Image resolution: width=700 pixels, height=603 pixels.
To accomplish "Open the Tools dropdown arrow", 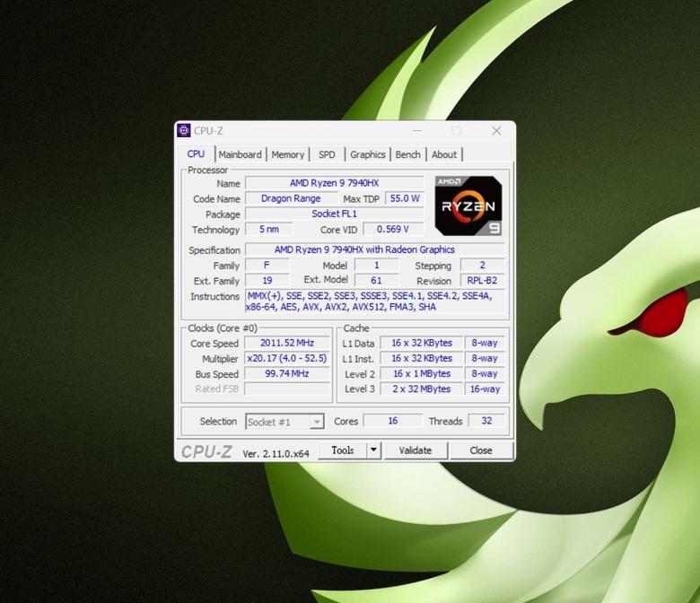I will pos(373,450).
